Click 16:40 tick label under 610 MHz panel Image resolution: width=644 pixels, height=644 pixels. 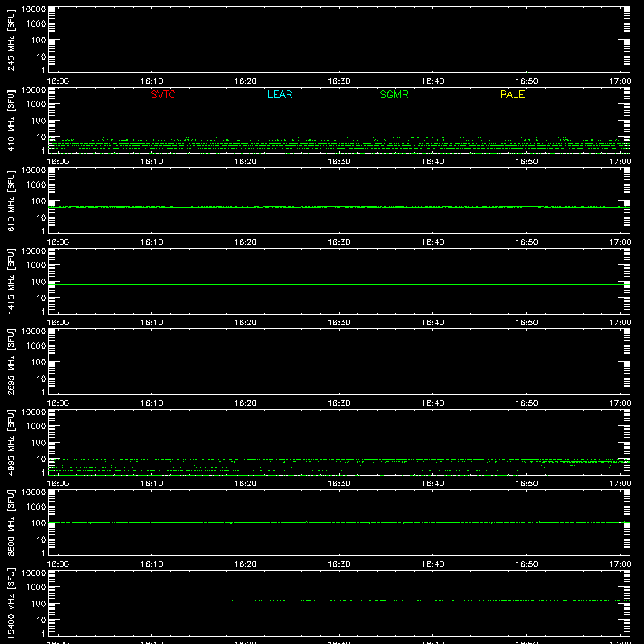(433, 242)
